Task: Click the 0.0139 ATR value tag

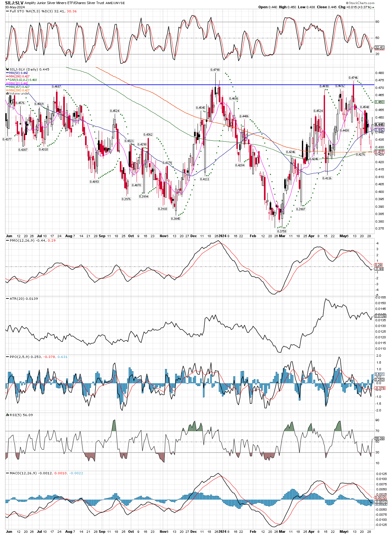Action: pyautogui.click(x=380, y=316)
